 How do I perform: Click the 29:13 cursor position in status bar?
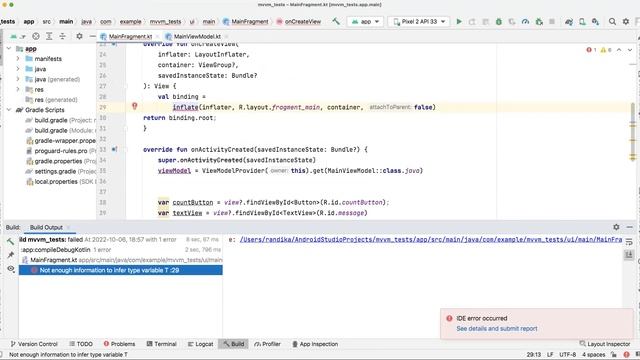point(533,355)
